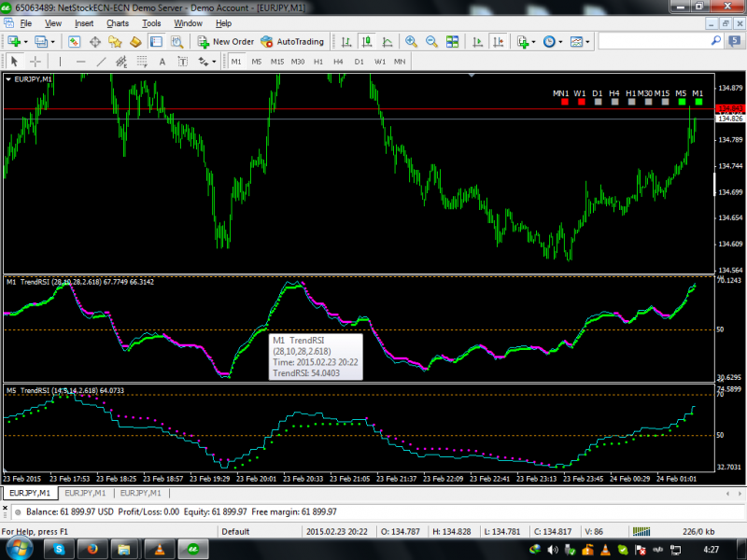Switch chart to candlesticks mode

[366, 41]
